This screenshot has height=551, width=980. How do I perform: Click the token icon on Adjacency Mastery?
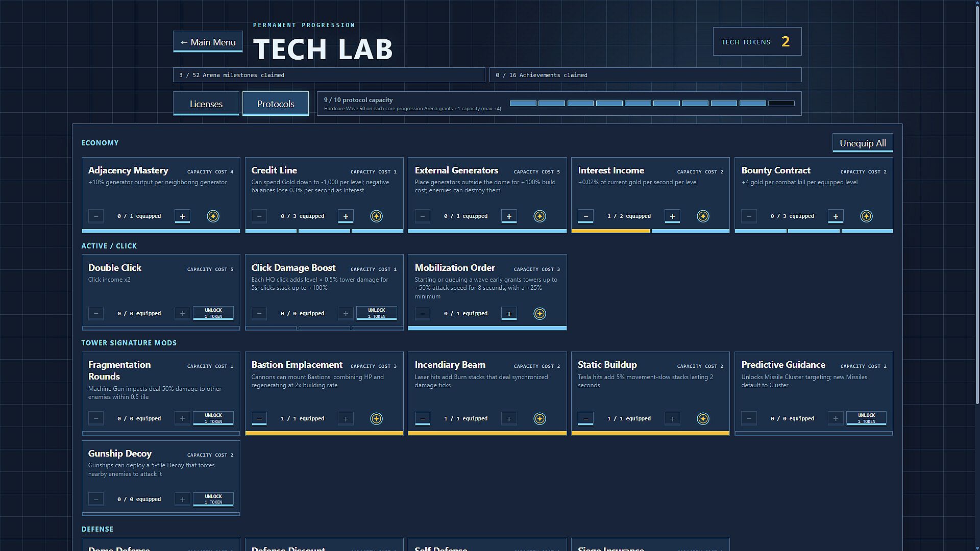tap(213, 216)
